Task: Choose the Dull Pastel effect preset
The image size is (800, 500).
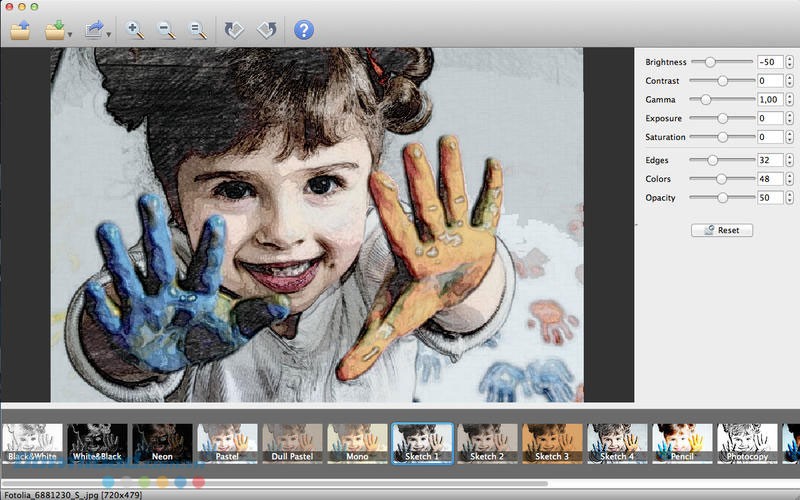Action: click(x=292, y=443)
